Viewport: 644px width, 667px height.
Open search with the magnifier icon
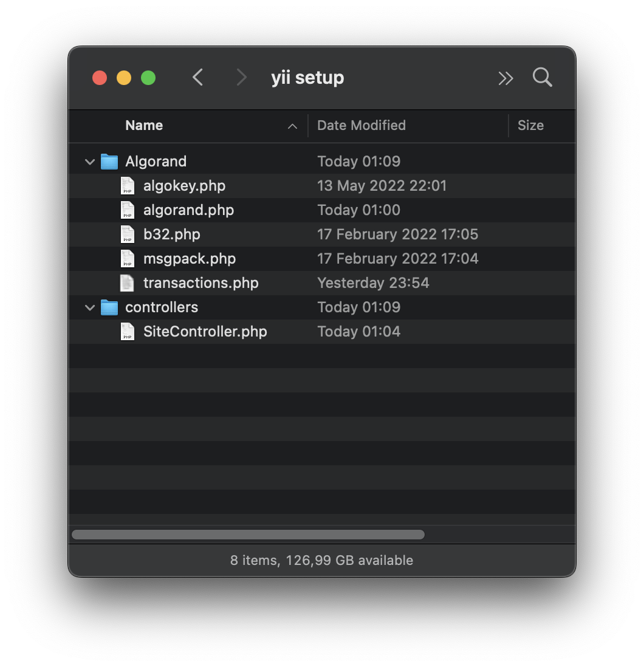(x=543, y=77)
